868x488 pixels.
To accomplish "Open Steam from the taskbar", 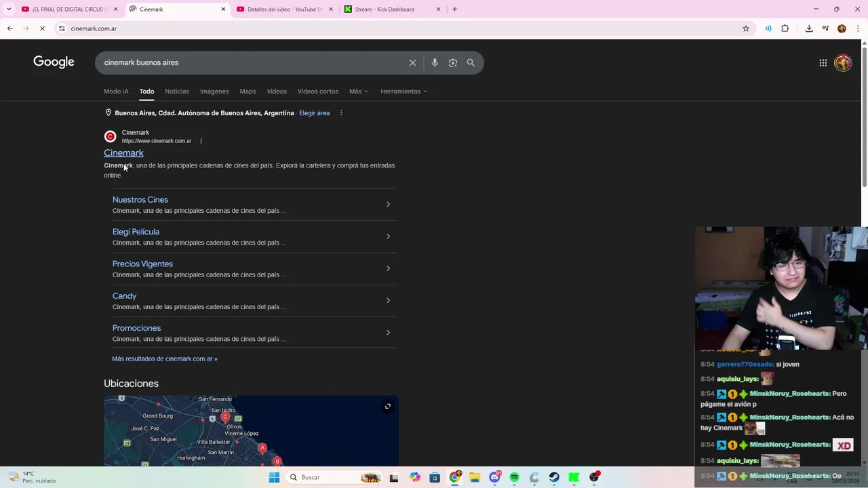I will (554, 477).
